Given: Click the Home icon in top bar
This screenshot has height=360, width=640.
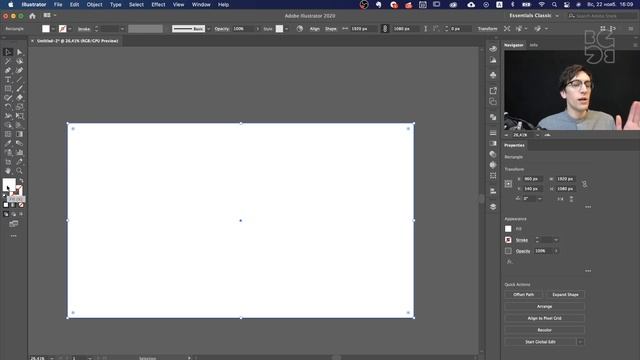Looking at the screenshot, I should (32, 16).
